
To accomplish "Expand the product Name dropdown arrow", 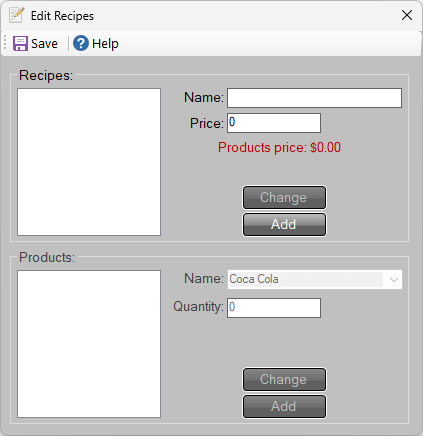I will [x=394, y=279].
